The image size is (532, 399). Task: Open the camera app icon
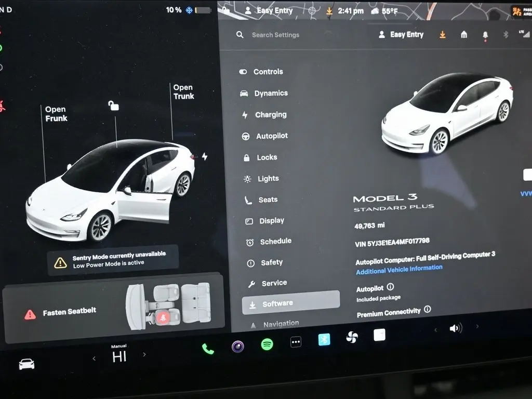point(238,347)
